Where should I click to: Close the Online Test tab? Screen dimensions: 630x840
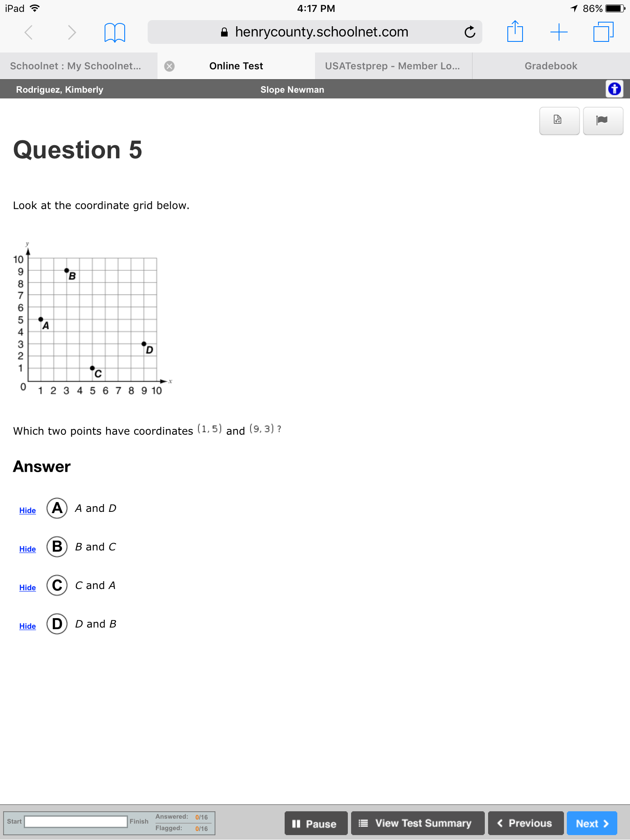point(169,66)
